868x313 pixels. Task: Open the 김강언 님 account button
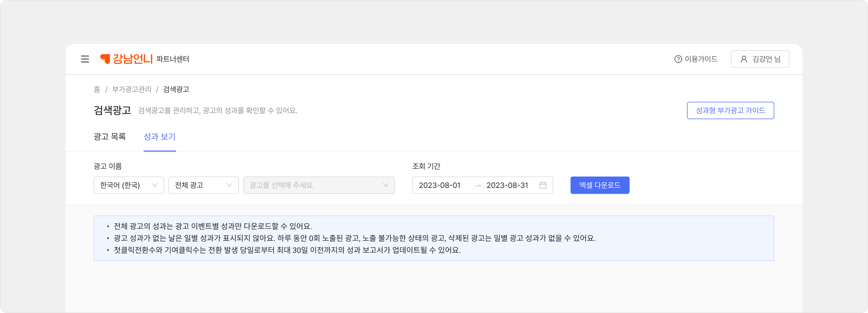click(760, 59)
